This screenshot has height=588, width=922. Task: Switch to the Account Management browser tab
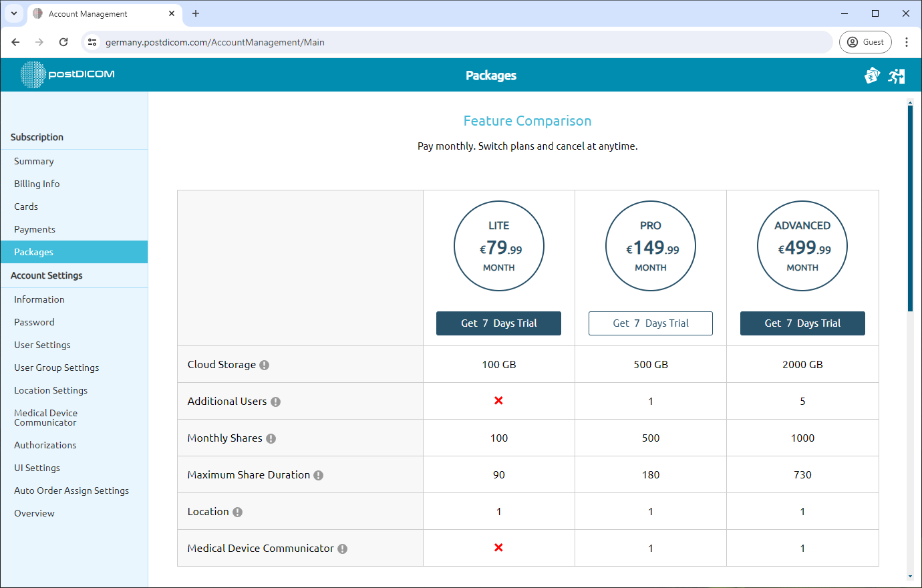coord(94,13)
